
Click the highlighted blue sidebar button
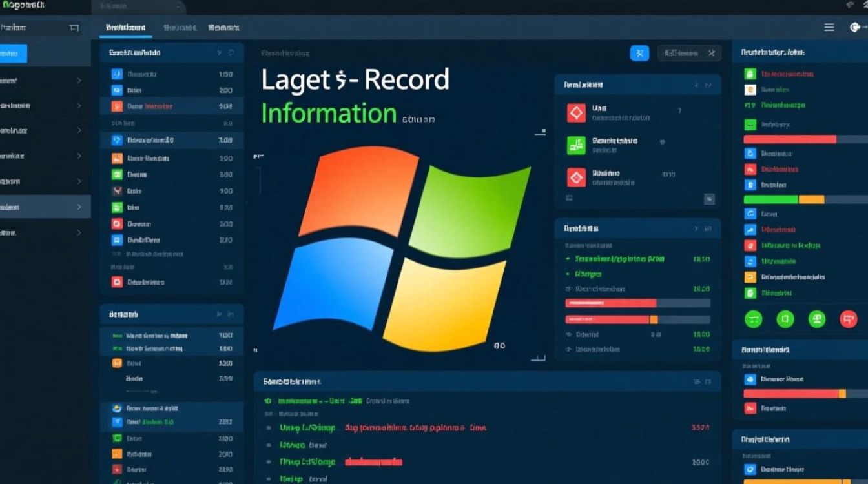click(13, 54)
